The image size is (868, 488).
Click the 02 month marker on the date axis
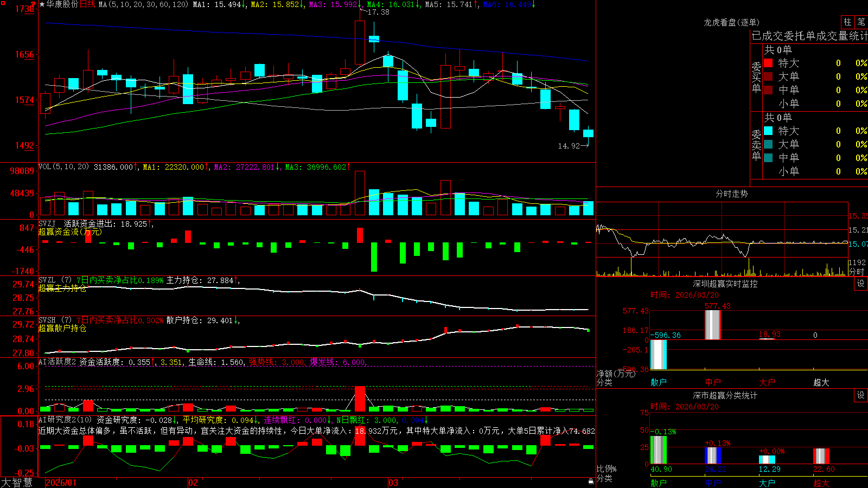coord(193,483)
